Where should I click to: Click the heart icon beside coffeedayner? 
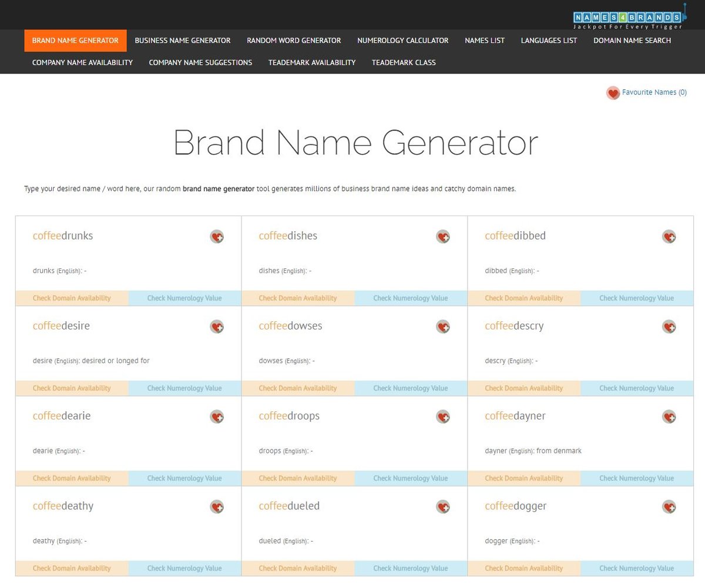669,416
